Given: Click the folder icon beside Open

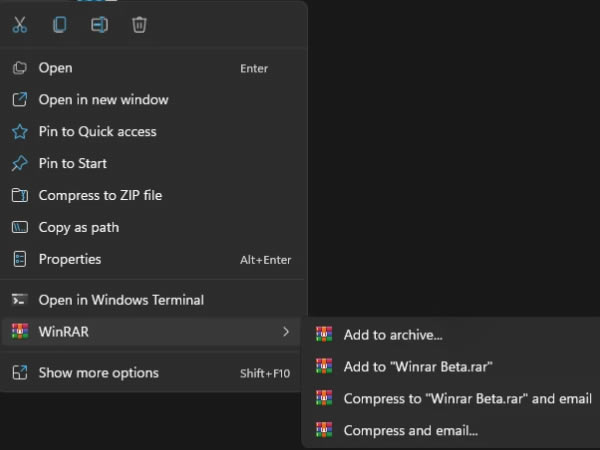Looking at the screenshot, I should [20, 68].
